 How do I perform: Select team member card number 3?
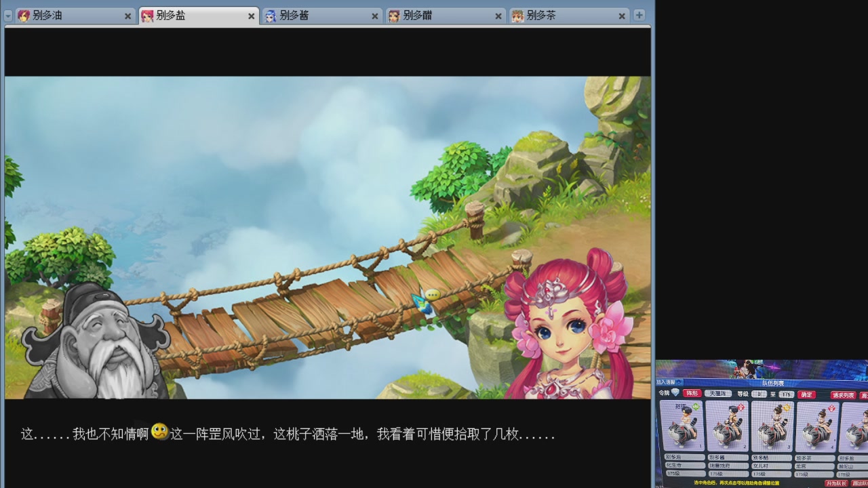click(x=772, y=426)
